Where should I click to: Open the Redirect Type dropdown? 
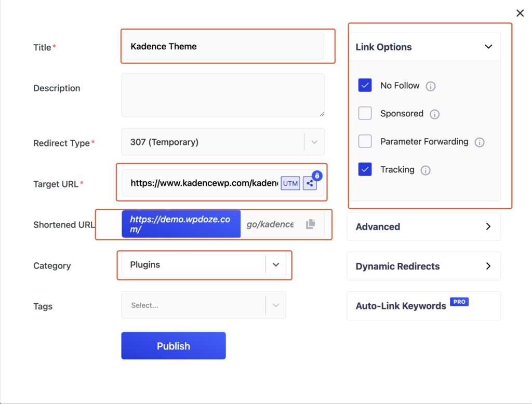[223, 142]
